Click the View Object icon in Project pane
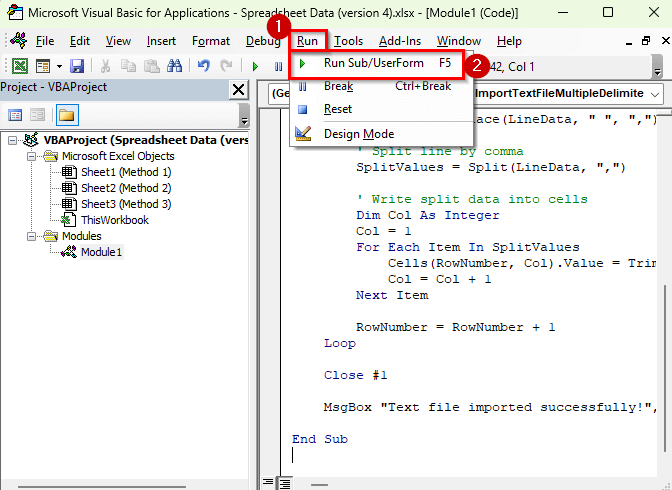 [37, 115]
